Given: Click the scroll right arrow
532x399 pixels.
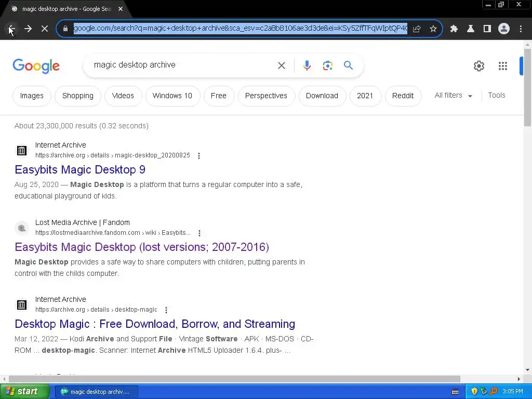Looking at the screenshot, I should pyautogui.click(x=519, y=379).
